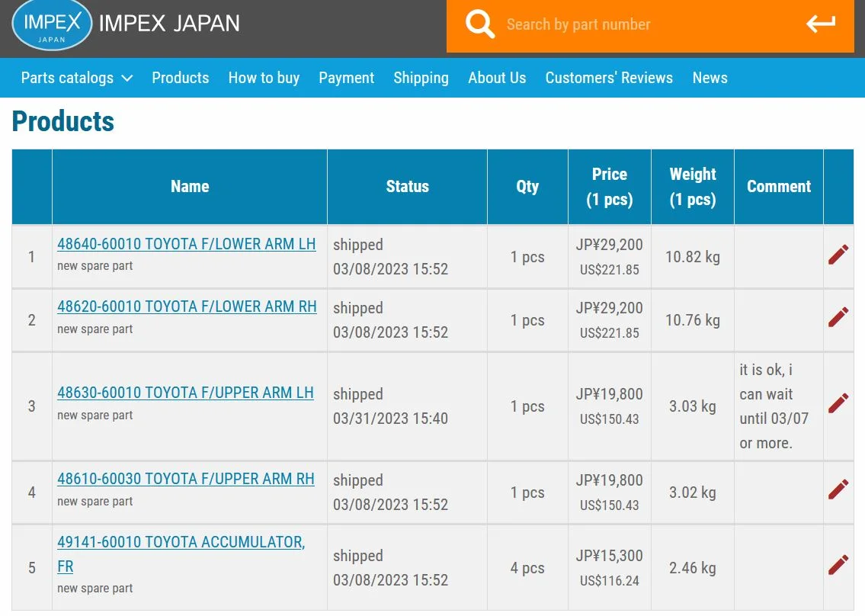Go to How to buy page
This screenshot has height=616, width=865.
[x=264, y=78]
